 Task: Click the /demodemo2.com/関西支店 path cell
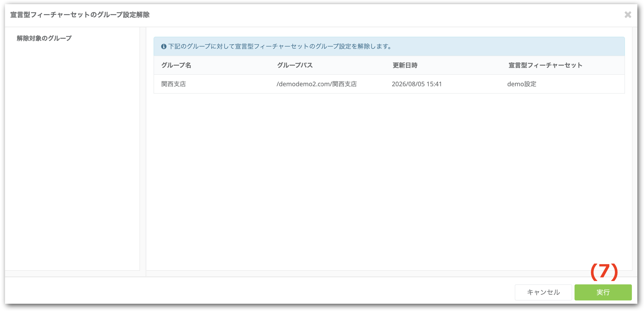tap(317, 84)
